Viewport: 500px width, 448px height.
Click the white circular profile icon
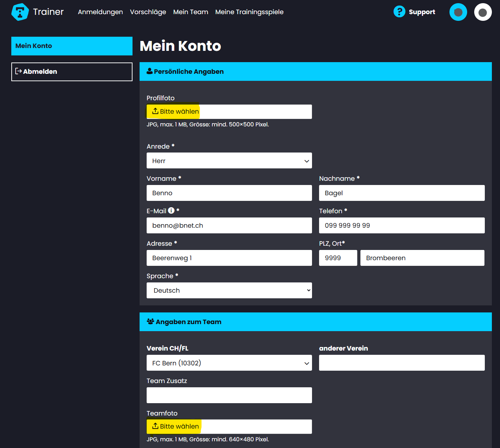pos(483,12)
